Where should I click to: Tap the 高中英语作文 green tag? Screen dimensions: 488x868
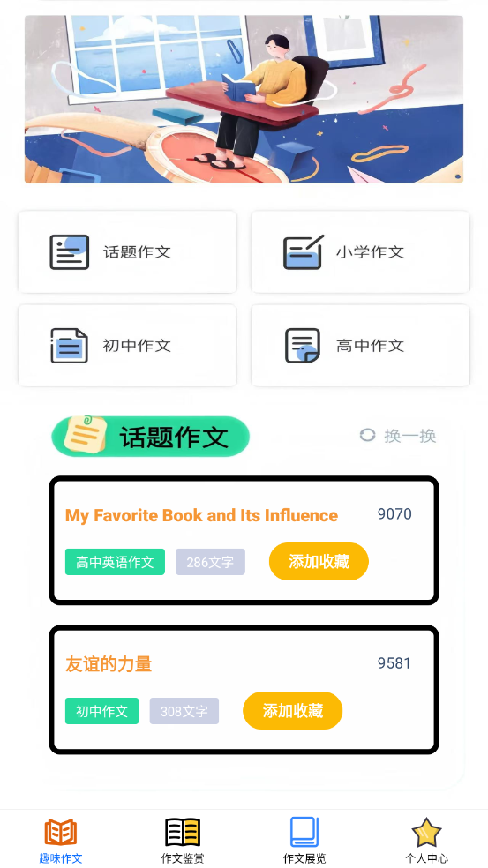point(116,562)
